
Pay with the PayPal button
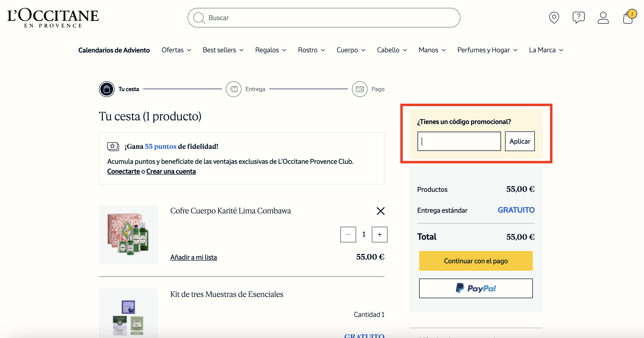pos(476,288)
